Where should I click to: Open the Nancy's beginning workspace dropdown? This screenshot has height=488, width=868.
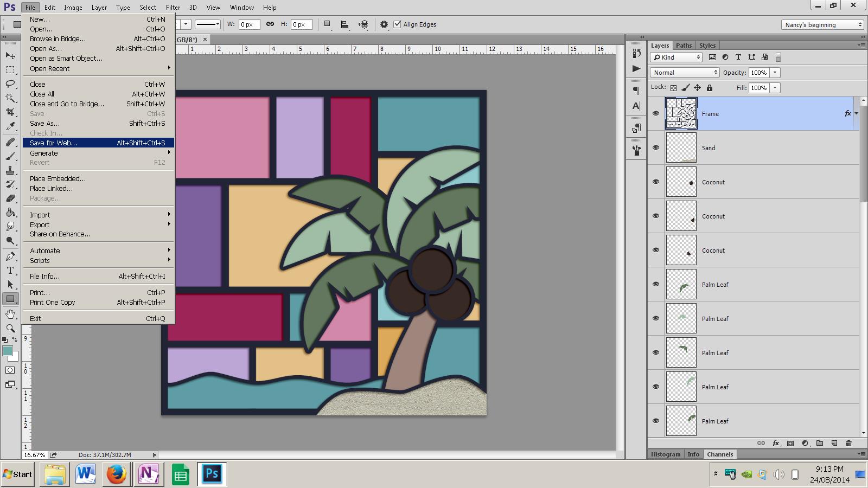point(822,25)
